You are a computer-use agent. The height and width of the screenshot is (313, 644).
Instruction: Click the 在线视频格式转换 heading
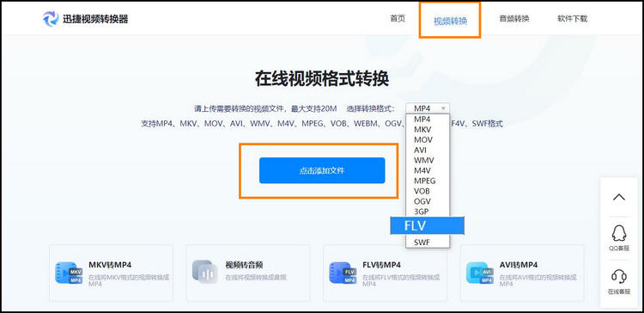click(322, 78)
